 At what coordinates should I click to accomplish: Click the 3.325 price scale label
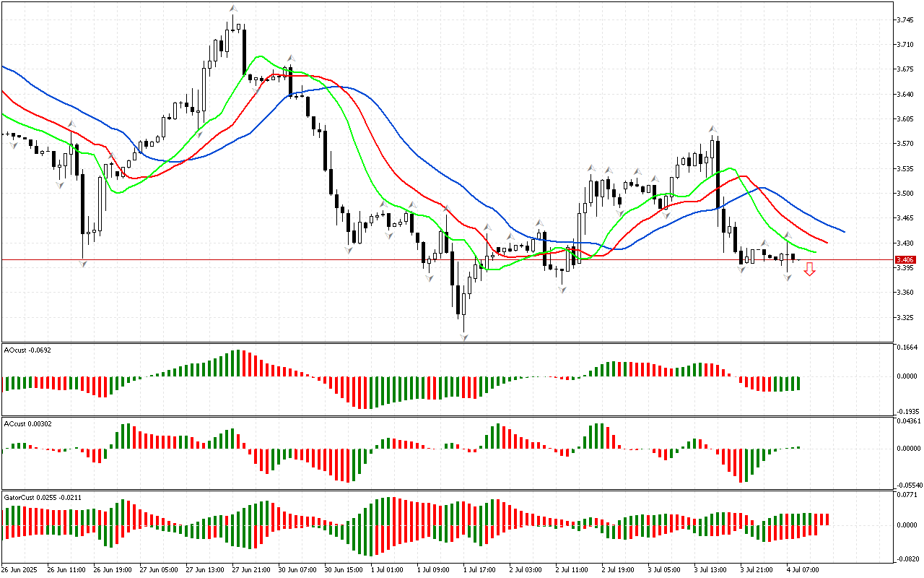(x=905, y=317)
